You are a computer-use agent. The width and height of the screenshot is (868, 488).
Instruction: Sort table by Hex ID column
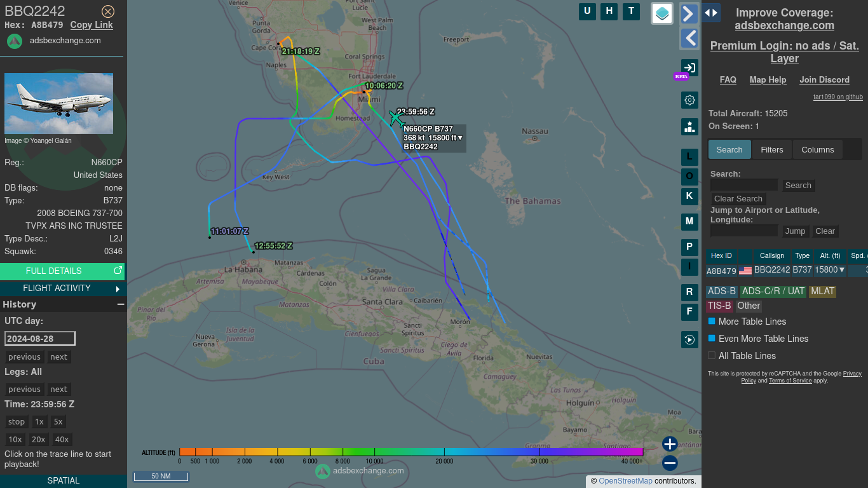coord(721,256)
